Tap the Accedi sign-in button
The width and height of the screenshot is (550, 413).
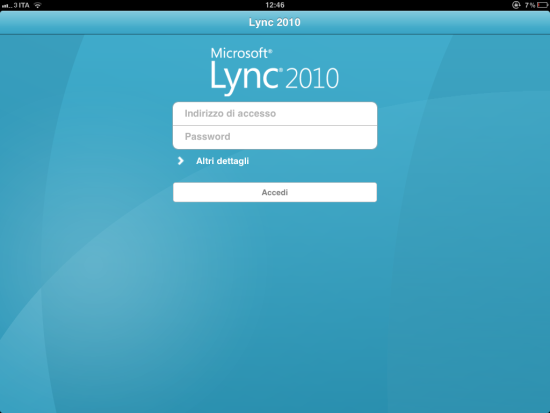pos(275,192)
